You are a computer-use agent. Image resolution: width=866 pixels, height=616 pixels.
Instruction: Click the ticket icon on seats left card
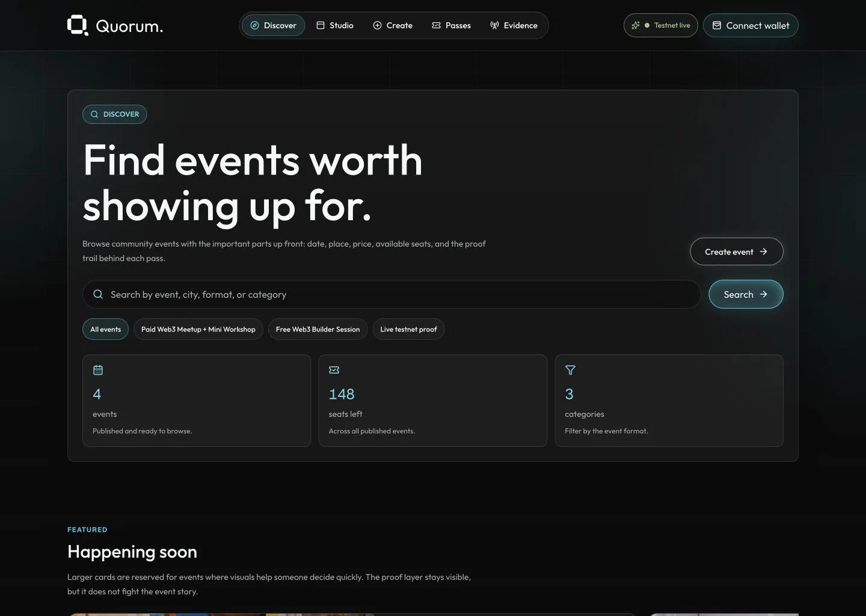[334, 370]
